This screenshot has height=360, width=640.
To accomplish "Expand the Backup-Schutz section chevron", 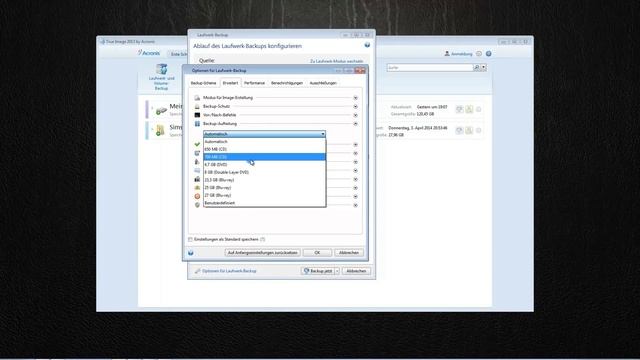I will click(356, 107).
